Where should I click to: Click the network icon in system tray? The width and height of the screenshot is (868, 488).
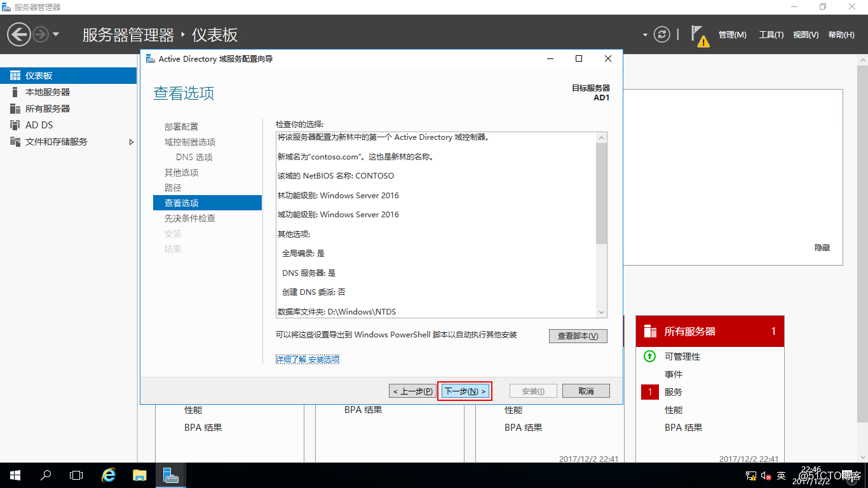click(x=752, y=475)
